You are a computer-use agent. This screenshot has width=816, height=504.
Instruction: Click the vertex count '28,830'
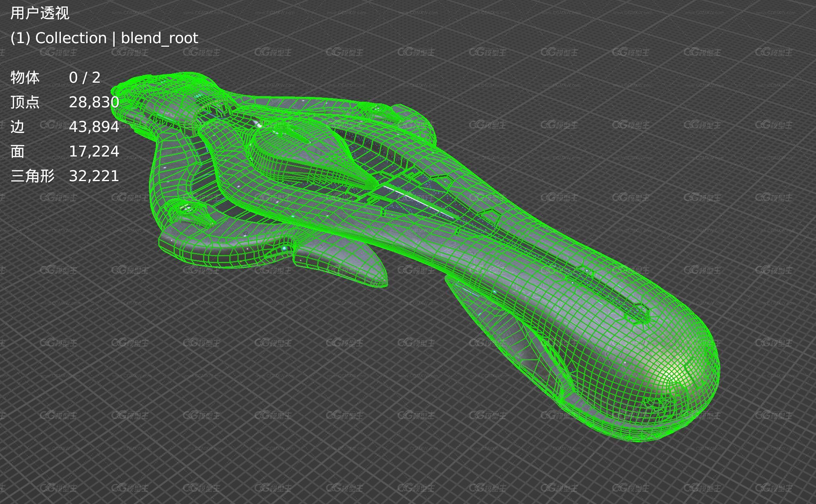click(94, 102)
